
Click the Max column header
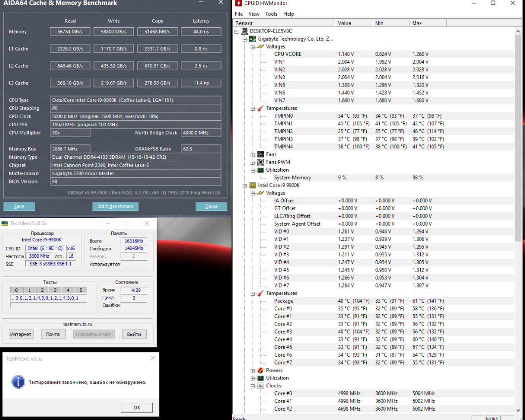tap(428, 23)
